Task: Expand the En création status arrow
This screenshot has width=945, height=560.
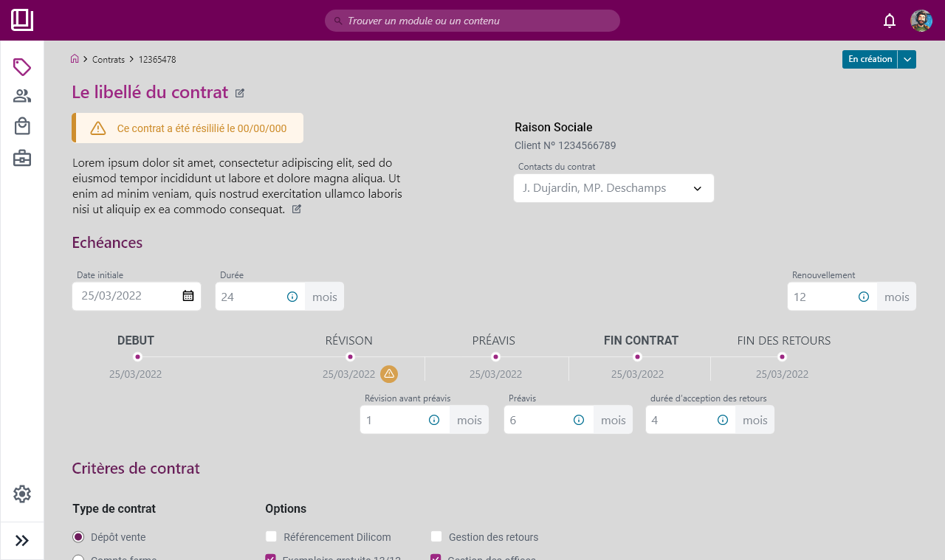Action: (x=907, y=59)
